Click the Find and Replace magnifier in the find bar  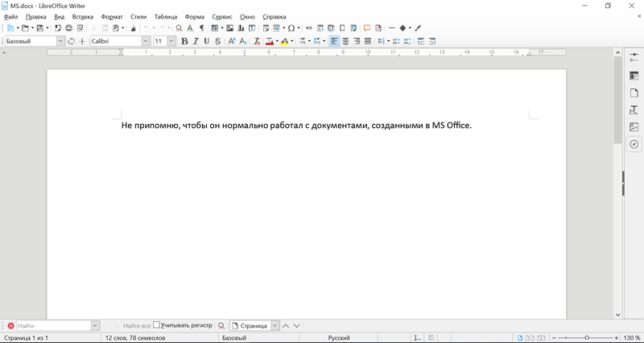tap(221, 325)
